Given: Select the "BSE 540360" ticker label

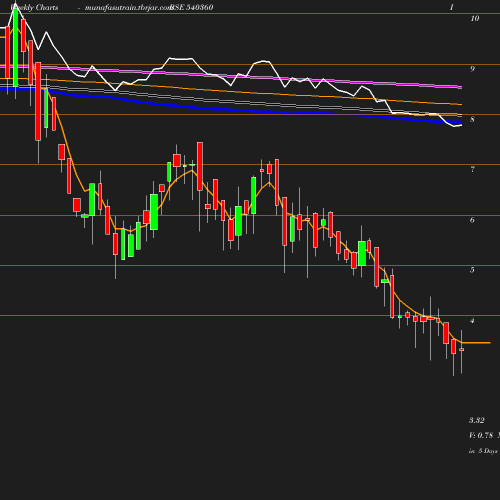Looking at the screenshot, I should [x=192, y=7].
